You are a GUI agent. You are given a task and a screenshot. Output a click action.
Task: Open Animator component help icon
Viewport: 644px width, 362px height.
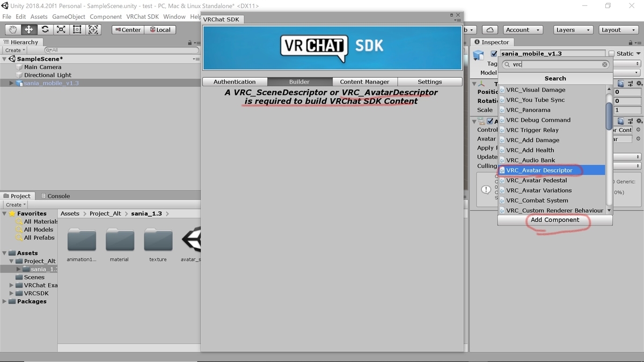point(621,121)
